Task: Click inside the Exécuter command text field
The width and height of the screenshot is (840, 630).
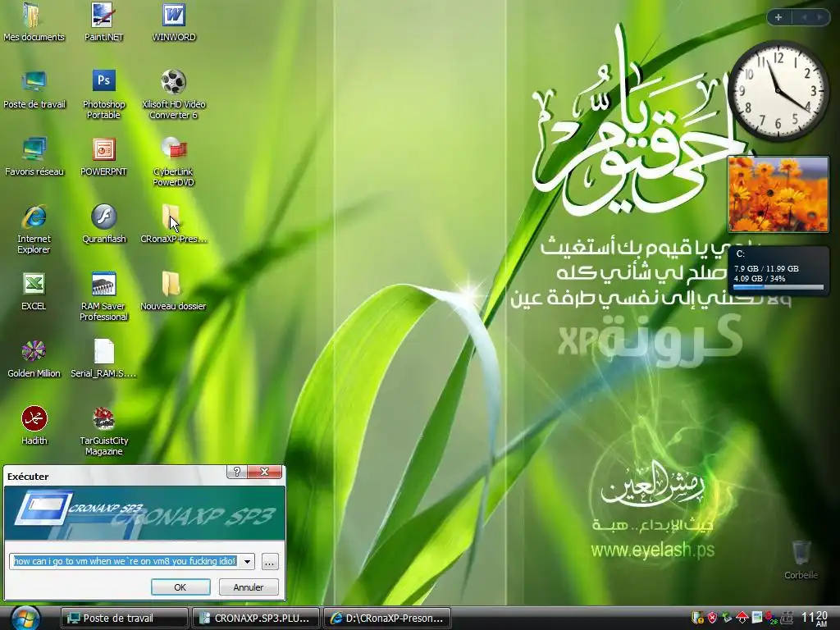Action: [126, 561]
